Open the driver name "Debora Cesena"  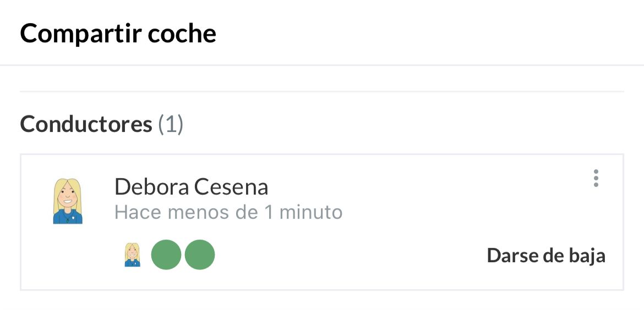[x=191, y=187]
